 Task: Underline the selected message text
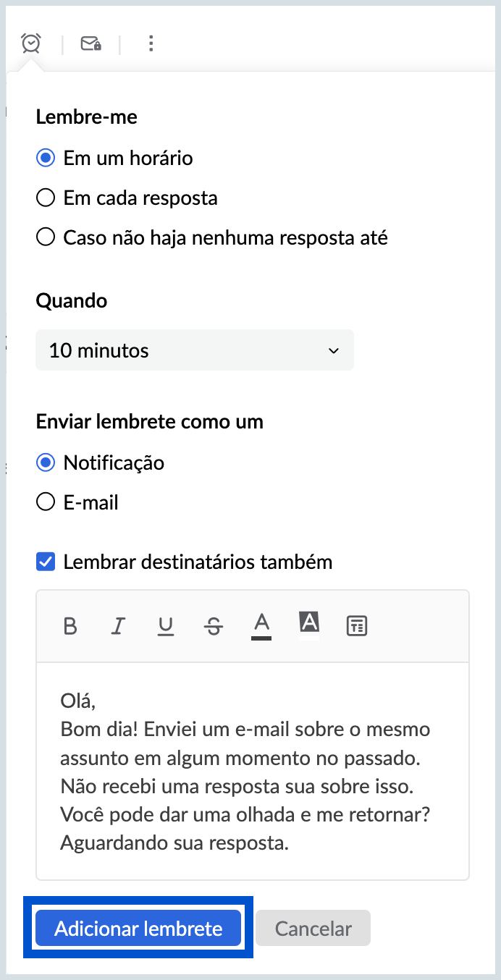tap(166, 626)
